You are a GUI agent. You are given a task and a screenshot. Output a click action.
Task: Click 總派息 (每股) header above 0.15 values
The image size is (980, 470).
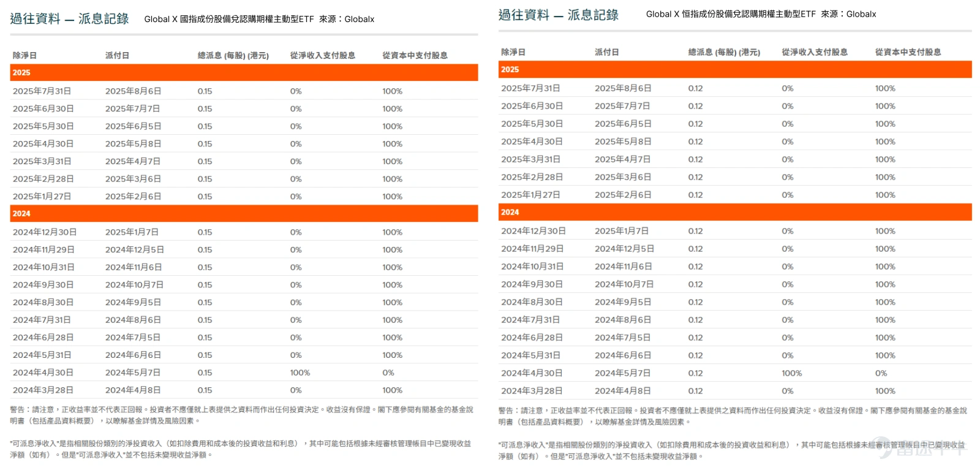[233, 55]
